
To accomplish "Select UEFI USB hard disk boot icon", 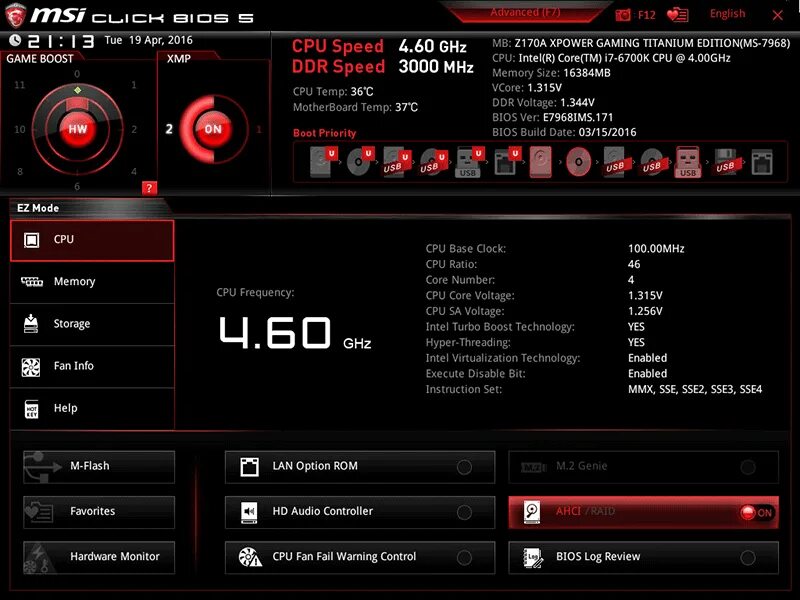I will click(x=397, y=162).
